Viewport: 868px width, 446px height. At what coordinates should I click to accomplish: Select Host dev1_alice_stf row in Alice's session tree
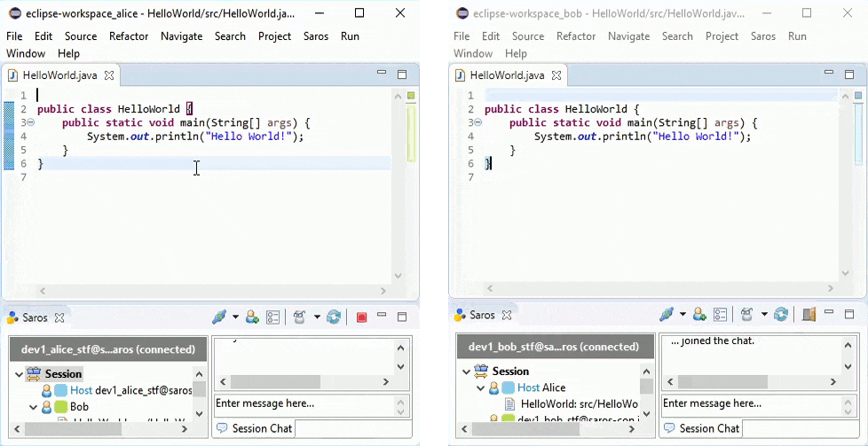click(117, 391)
